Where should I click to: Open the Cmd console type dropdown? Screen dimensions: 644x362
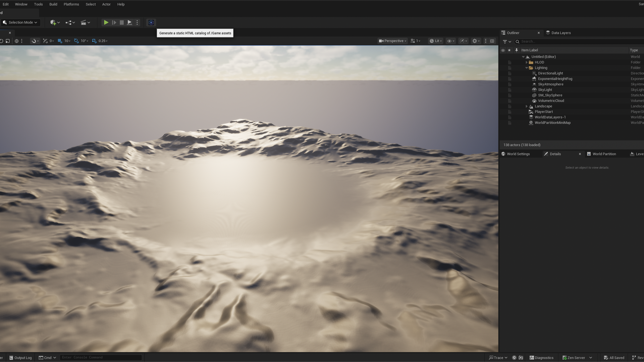pos(47,358)
